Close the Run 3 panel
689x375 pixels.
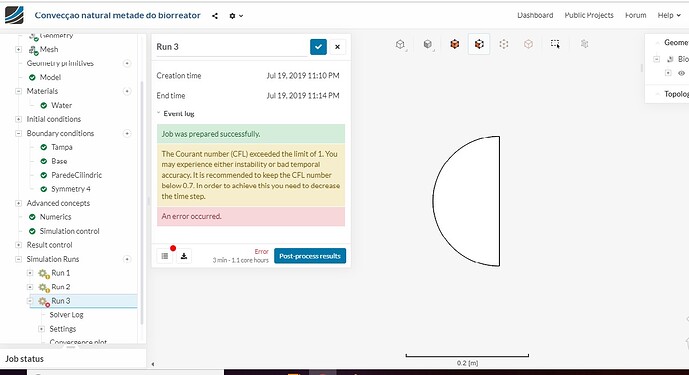click(x=337, y=47)
